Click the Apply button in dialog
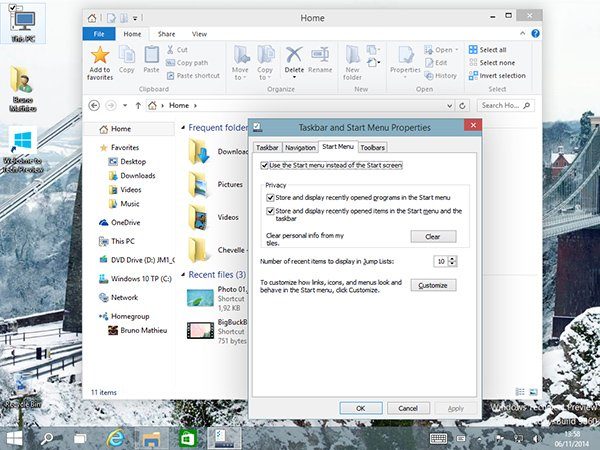Image resolution: width=600 pixels, height=450 pixels. (456, 408)
